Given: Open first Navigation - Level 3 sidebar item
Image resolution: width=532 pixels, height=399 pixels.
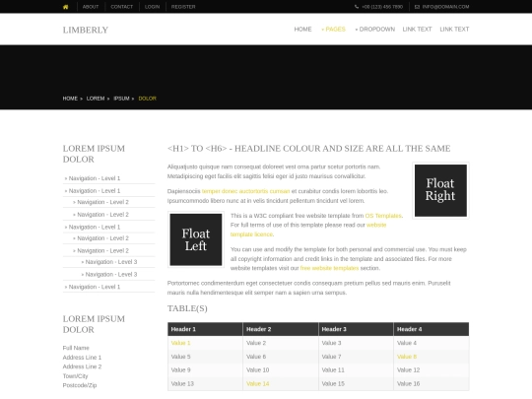Looking at the screenshot, I should click(111, 262).
